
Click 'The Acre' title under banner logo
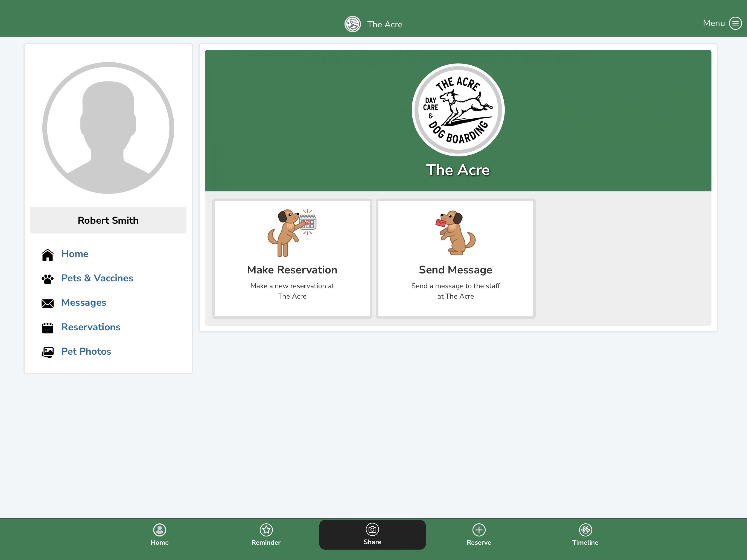[458, 170]
